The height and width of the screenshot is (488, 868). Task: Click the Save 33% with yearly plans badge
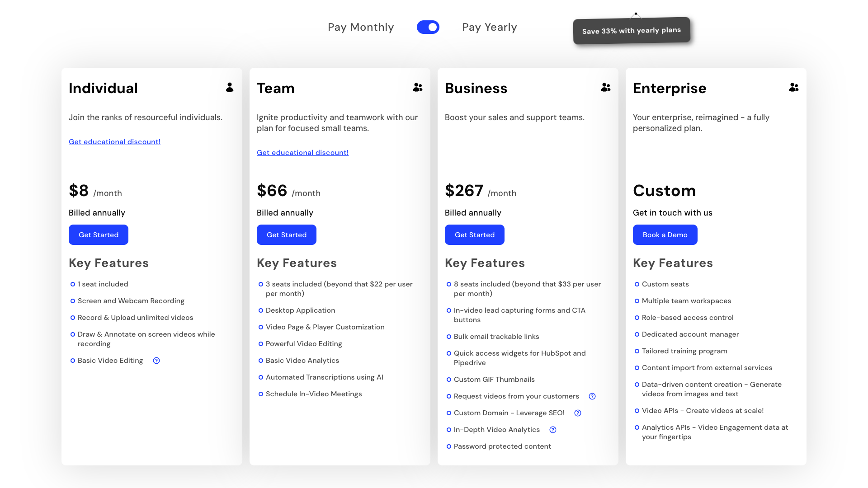[632, 30]
